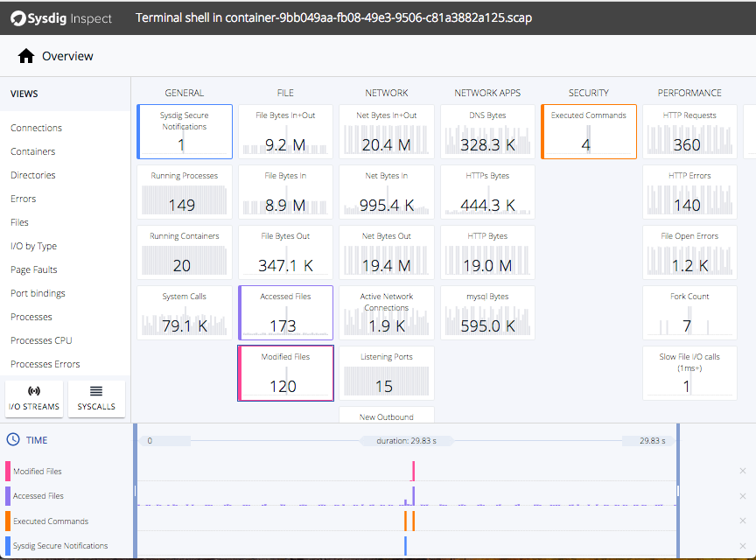Remove Sysdig Secure Notifications timeline row

[x=743, y=546]
